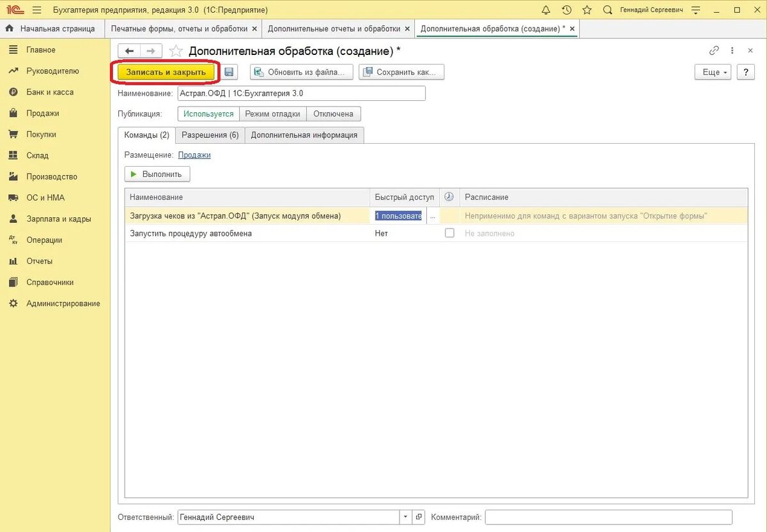Add form to favorites with star icon

point(176,51)
